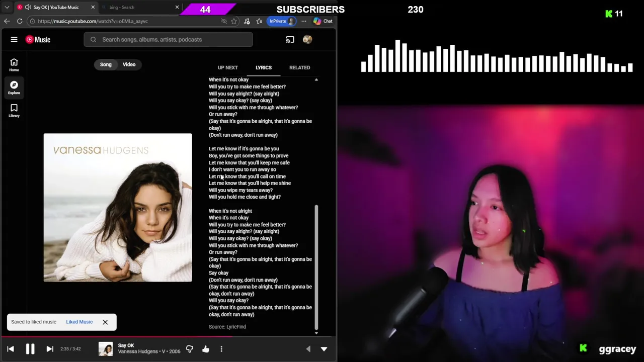Click the 2:35 / 3:42 time display

click(x=70, y=349)
